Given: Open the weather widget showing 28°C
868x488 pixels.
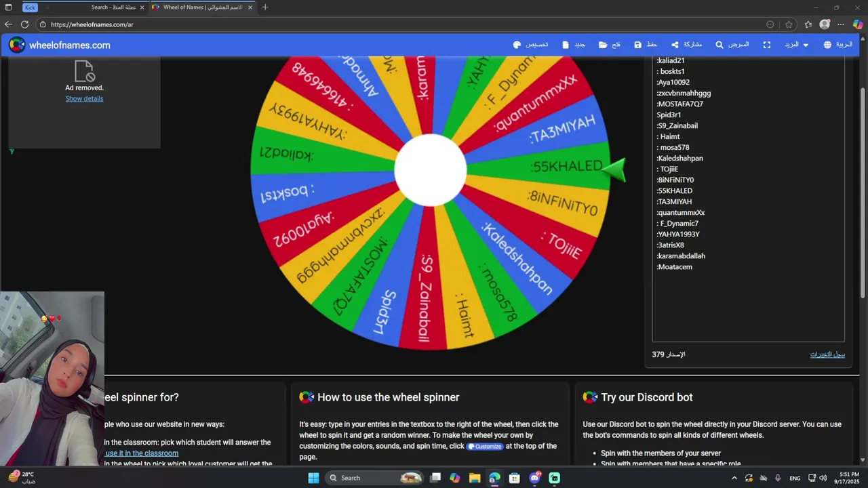Looking at the screenshot, I should (22, 478).
